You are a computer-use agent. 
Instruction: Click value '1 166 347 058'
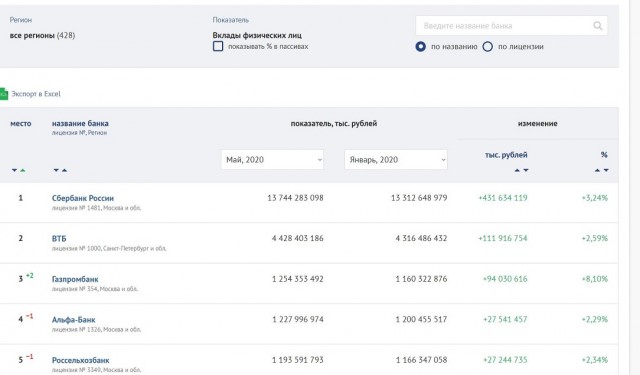click(x=421, y=360)
